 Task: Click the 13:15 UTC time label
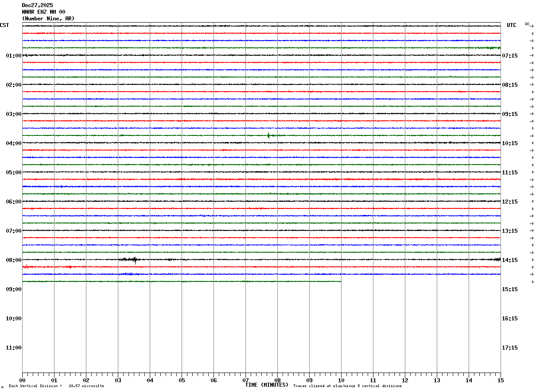(510, 231)
